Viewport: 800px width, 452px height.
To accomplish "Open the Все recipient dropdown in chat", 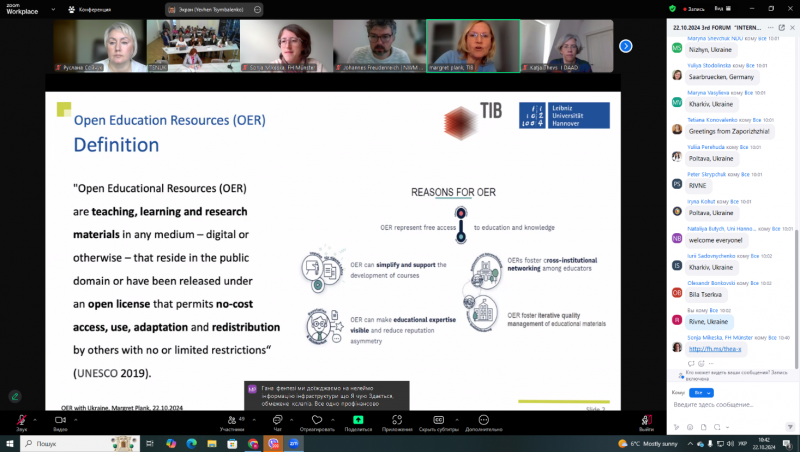I will (701, 392).
